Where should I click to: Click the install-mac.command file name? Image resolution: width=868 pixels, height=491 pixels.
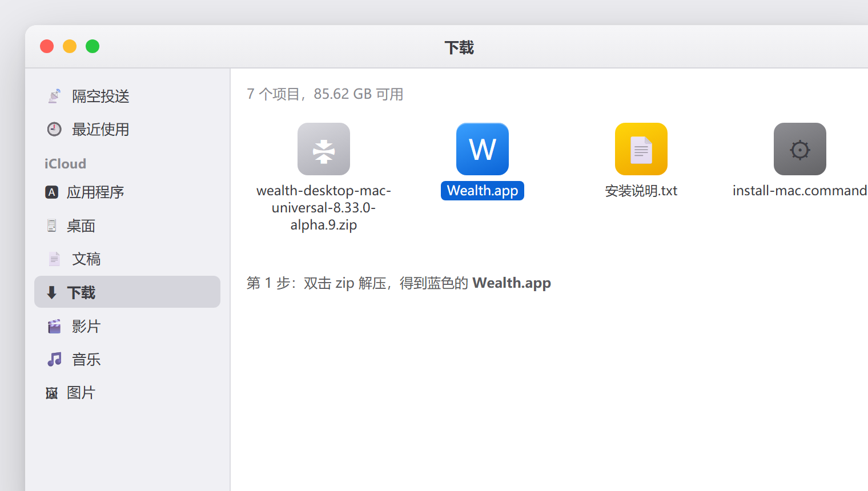[799, 191]
